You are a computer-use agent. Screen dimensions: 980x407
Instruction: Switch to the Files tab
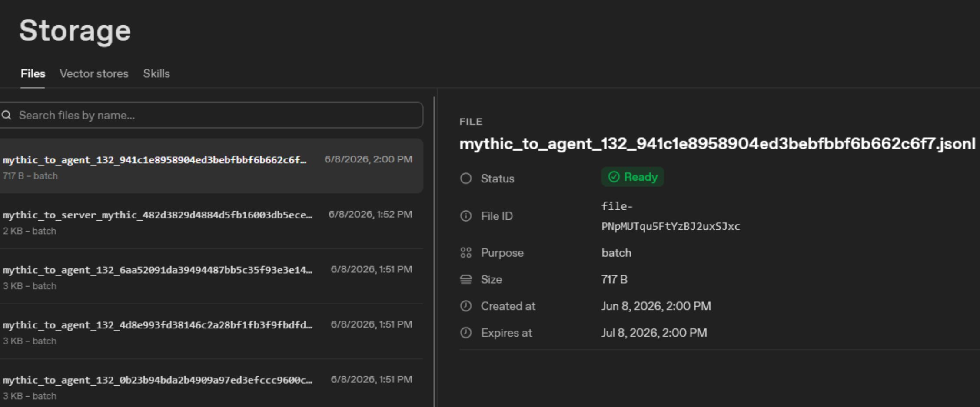point(33,74)
